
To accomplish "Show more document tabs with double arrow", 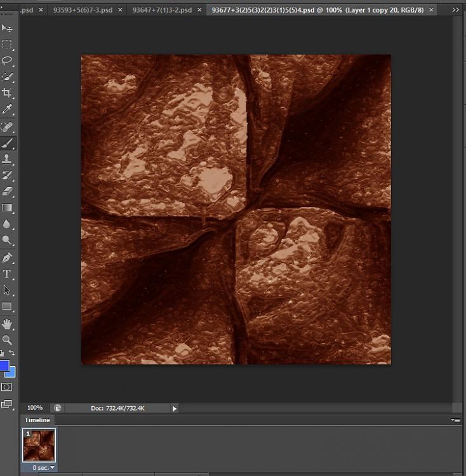I will coord(455,10).
